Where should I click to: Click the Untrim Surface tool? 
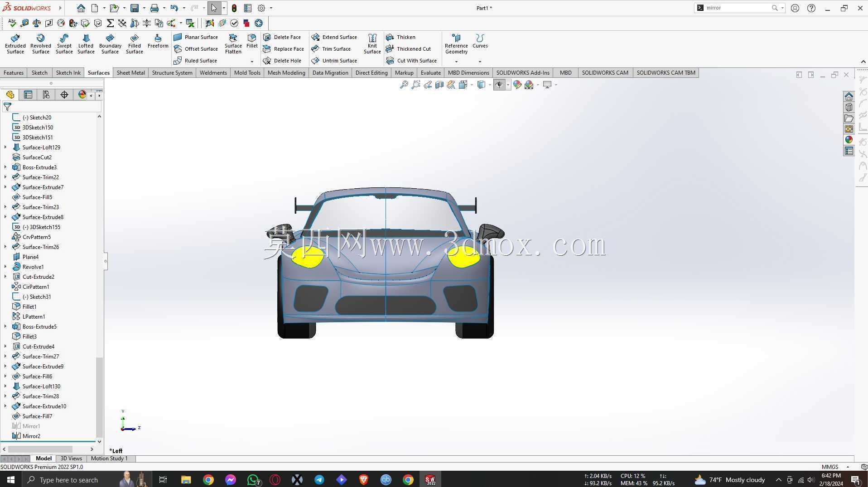point(334,61)
